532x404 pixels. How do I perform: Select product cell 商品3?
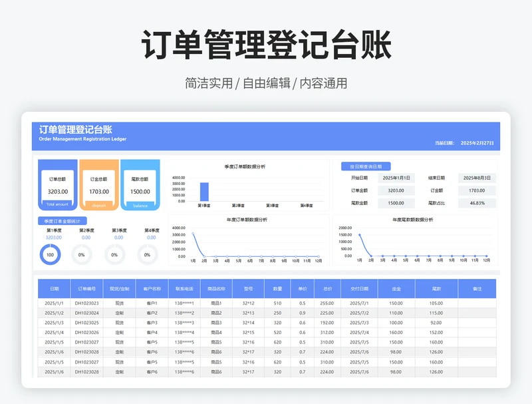point(217,323)
